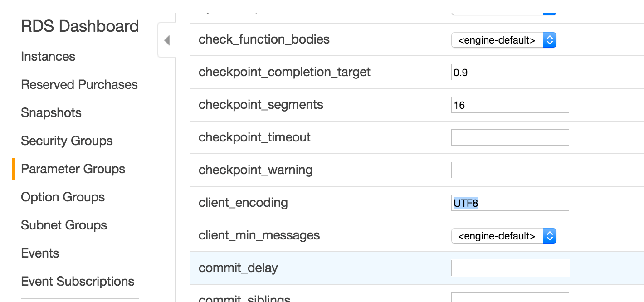Click the empty checkpoint_timeout field

510,137
